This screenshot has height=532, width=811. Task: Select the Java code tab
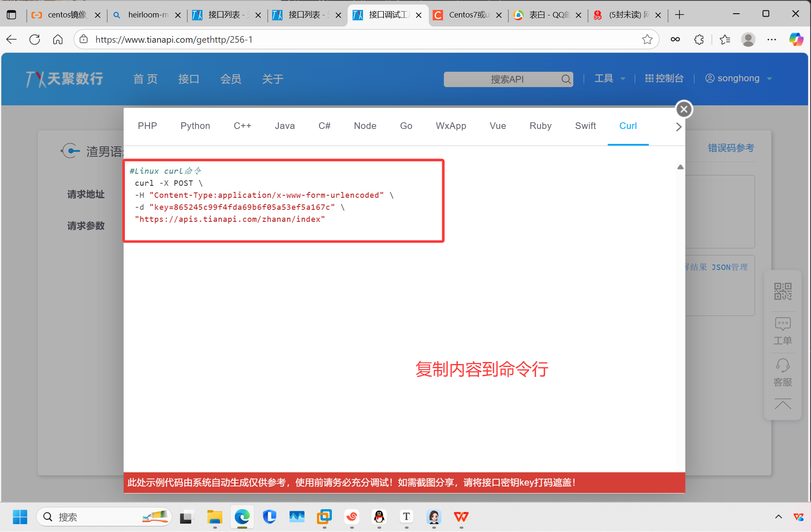point(285,126)
